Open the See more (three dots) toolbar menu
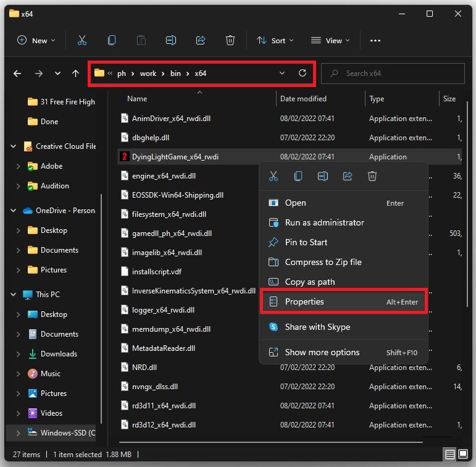 pyautogui.click(x=375, y=40)
